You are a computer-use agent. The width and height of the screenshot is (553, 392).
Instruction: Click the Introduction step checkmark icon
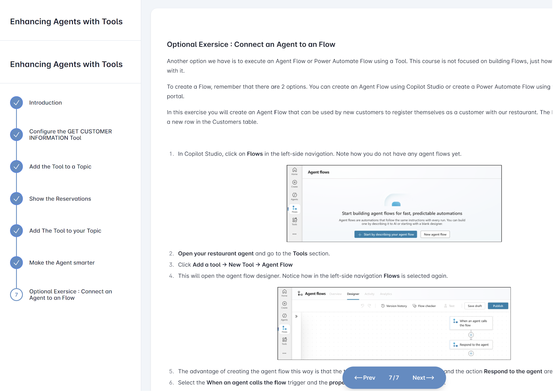[16, 103]
